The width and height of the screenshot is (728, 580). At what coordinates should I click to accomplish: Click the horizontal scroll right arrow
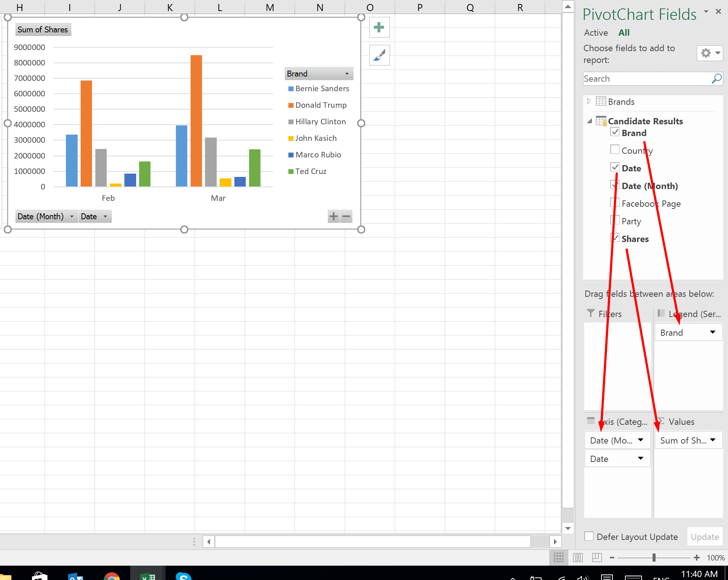[x=555, y=541]
